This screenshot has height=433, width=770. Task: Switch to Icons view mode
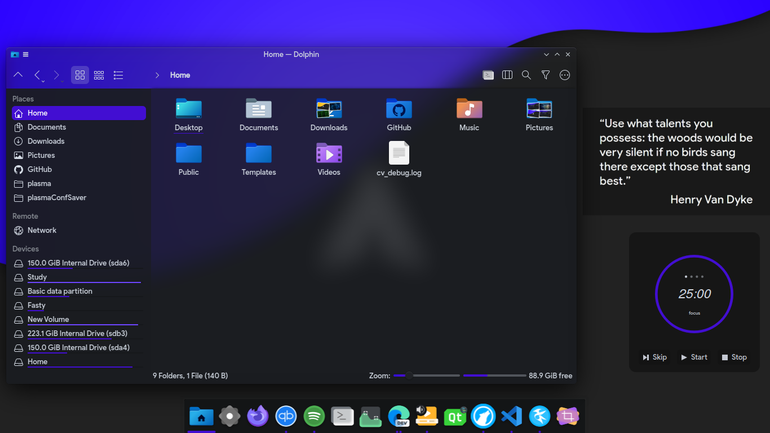(x=80, y=75)
